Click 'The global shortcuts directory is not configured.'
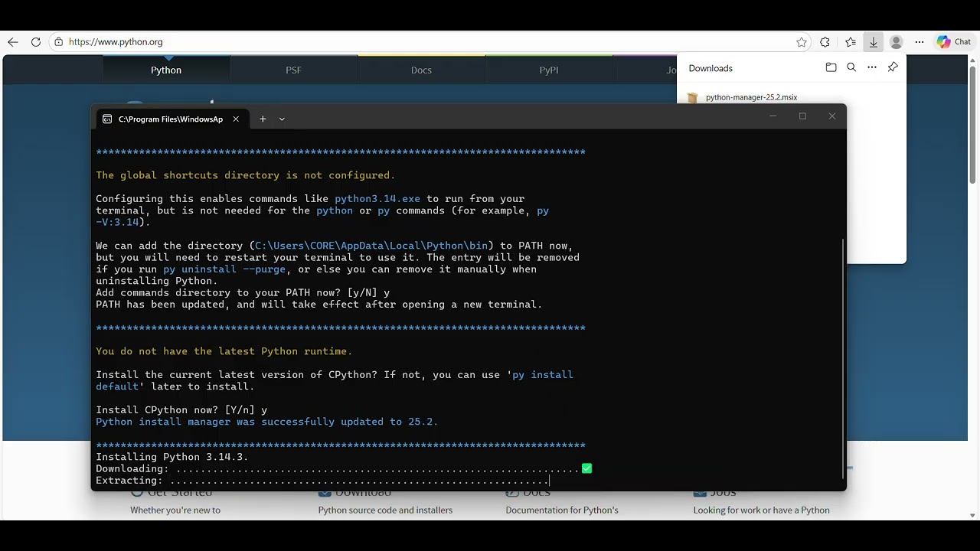The height and width of the screenshot is (551, 980). [x=246, y=175]
